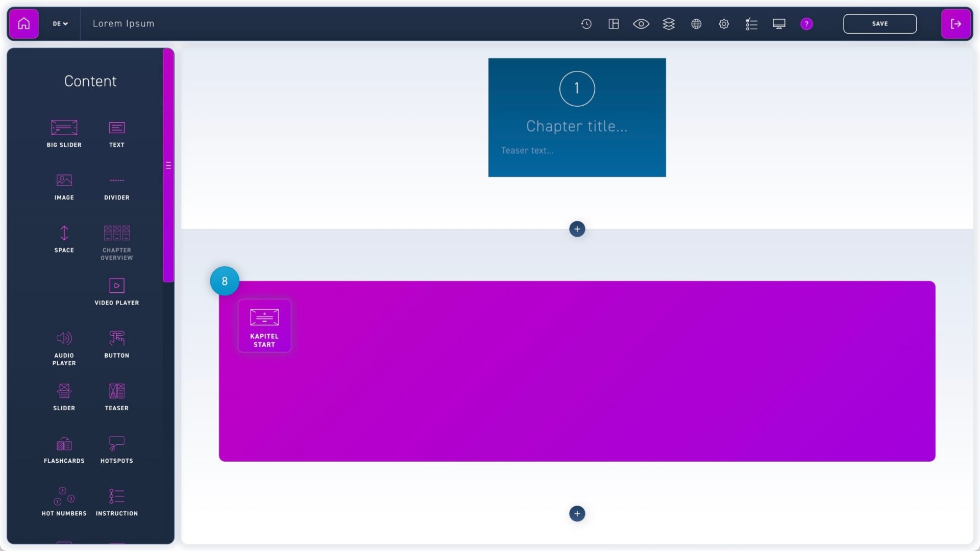Viewport: 980px width, 551px height.
Task: Toggle preview with the eye icon
Action: 641,24
